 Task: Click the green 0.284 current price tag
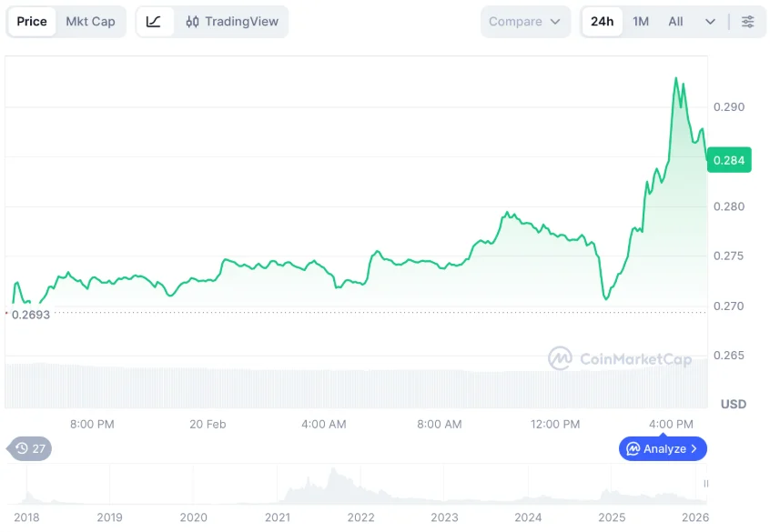(x=729, y=159)
